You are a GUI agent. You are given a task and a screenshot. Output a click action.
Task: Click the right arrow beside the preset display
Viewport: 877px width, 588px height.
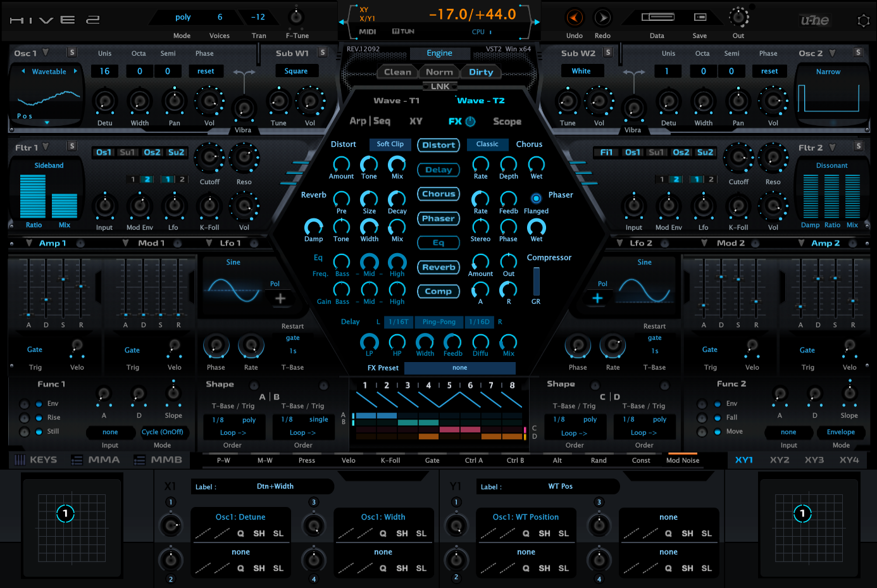tap(537, 22)
